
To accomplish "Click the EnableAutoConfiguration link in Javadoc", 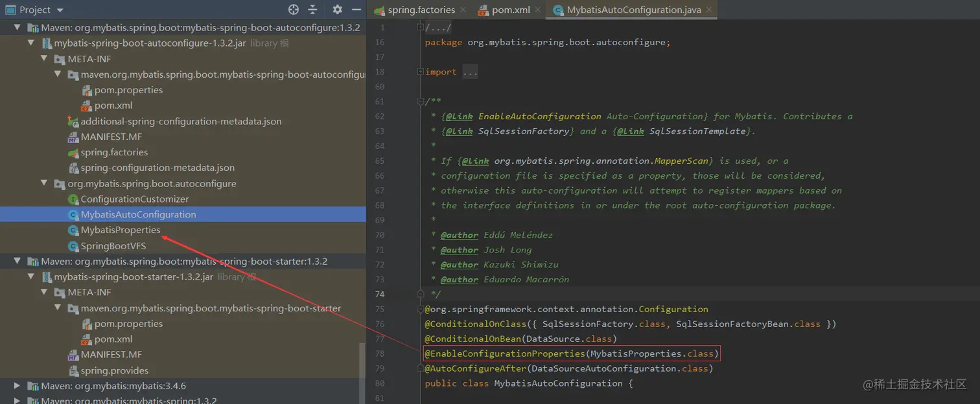I will [x=540, y=117].
